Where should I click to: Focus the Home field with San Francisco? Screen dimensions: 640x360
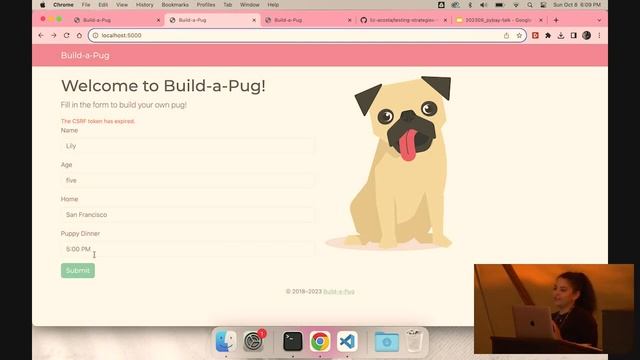187,214
